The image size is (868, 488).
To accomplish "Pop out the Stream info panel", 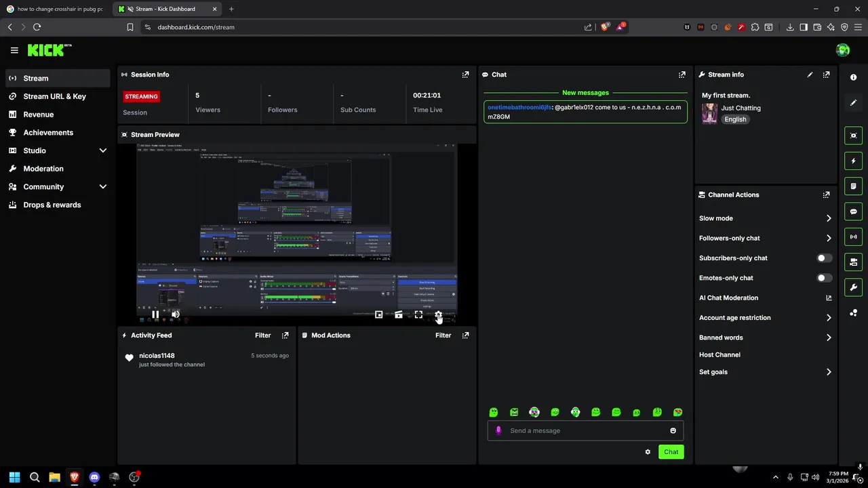I will click(x=826, y=75).
